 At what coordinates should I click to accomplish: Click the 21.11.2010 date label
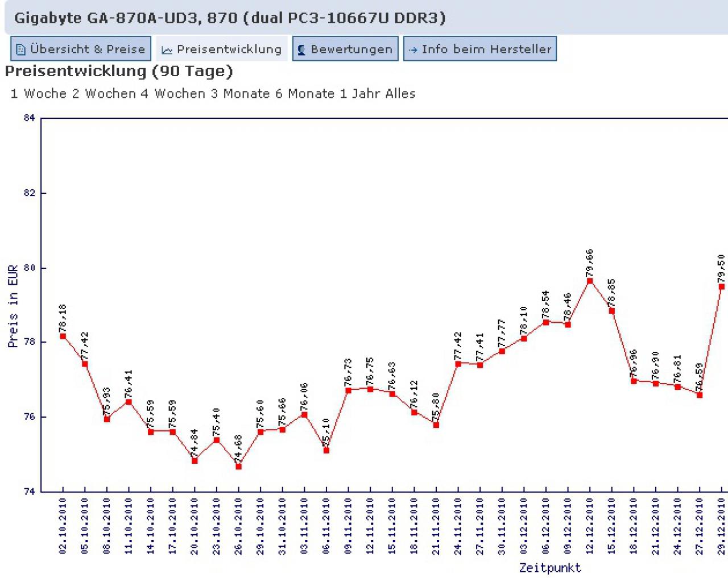click(436, 526)
